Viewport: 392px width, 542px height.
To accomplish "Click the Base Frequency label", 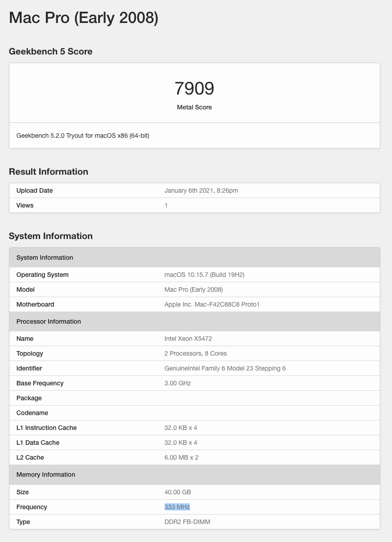I will 40,383.
